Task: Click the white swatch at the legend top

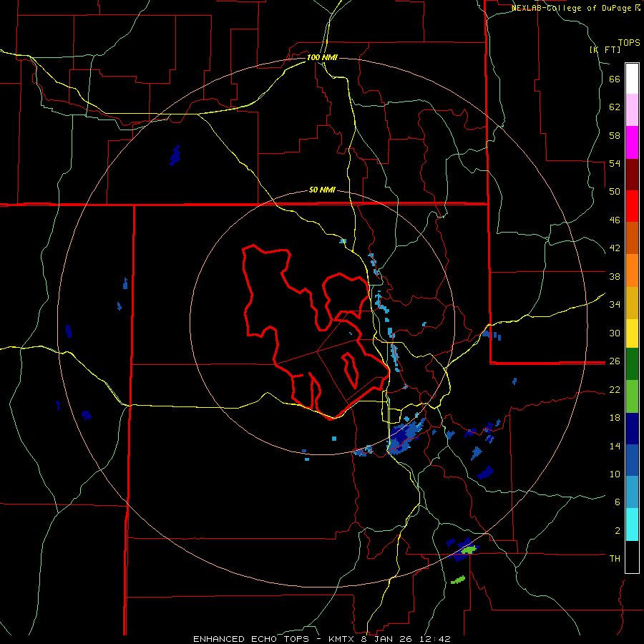Action: coord(632,79)
